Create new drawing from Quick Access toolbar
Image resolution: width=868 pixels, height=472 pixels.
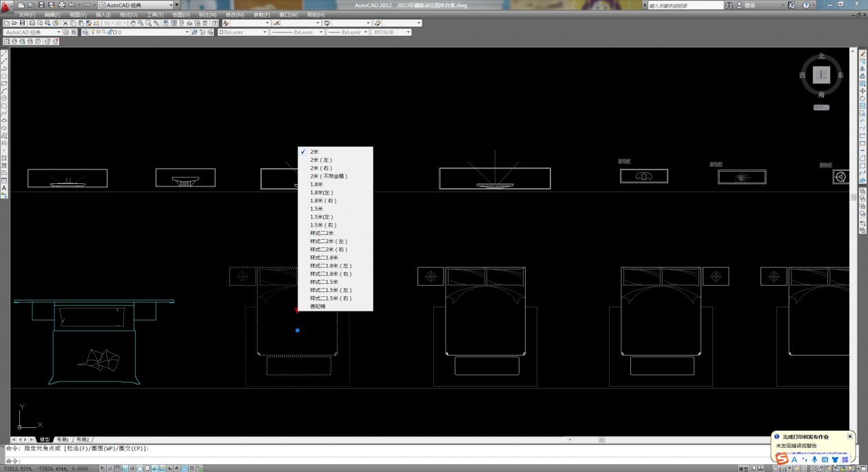click(x=22, y=5)
